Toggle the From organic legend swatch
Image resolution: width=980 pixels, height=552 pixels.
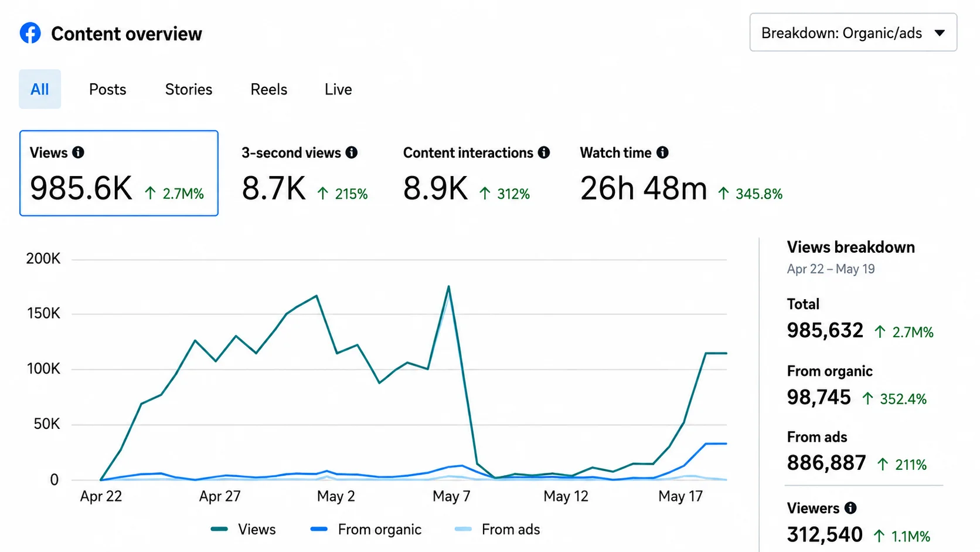click(319, 529)
